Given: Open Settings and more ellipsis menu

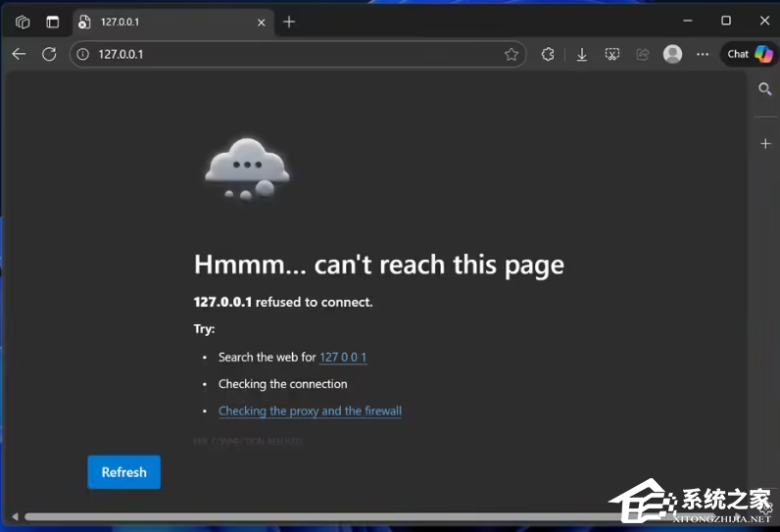Looking at the screenshot, I should [x=703, y=54].
